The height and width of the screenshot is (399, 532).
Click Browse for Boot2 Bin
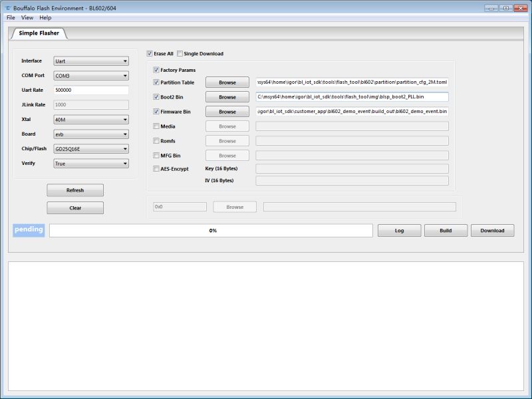coord(227,97)
